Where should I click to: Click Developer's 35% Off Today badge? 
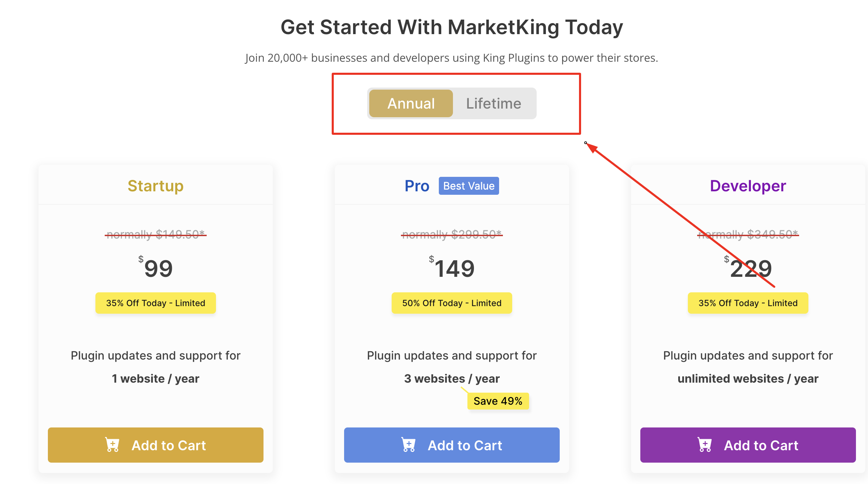[x=748, y=303]
